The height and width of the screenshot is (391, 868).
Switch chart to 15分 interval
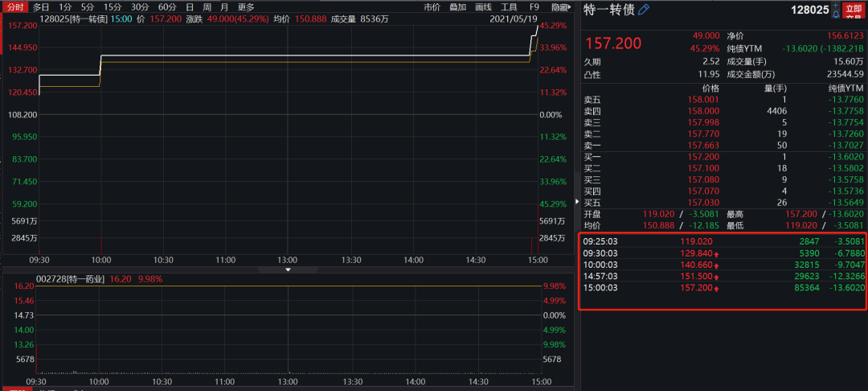[113, 7]
